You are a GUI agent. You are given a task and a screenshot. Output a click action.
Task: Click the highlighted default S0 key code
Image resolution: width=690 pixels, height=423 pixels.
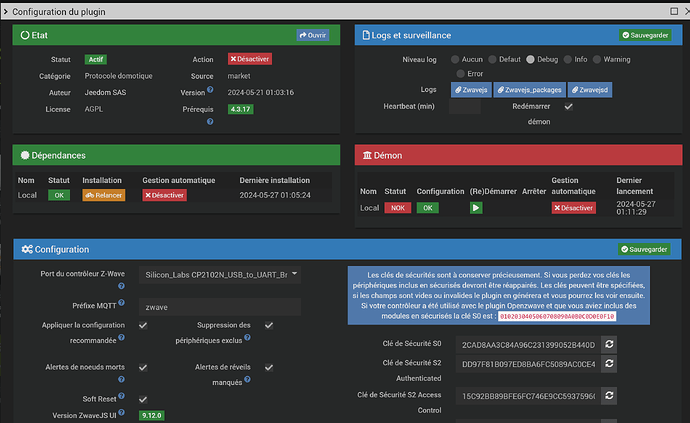[557, 316]
